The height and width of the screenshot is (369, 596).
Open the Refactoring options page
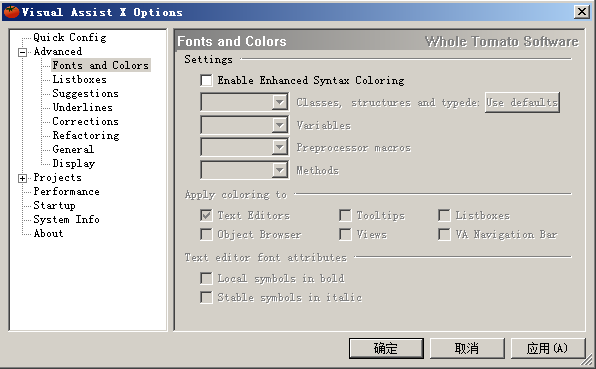click(x=86, y=136)
